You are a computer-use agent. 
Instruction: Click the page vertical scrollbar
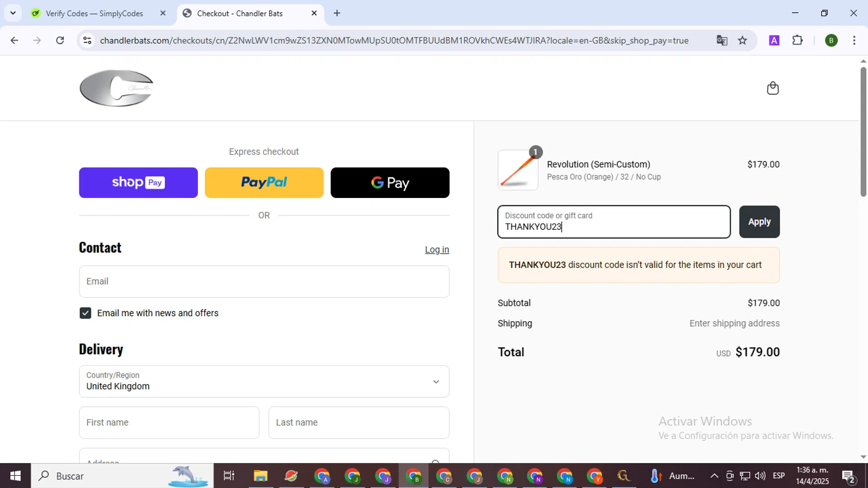pyautogui.click(x=863, y=132)
